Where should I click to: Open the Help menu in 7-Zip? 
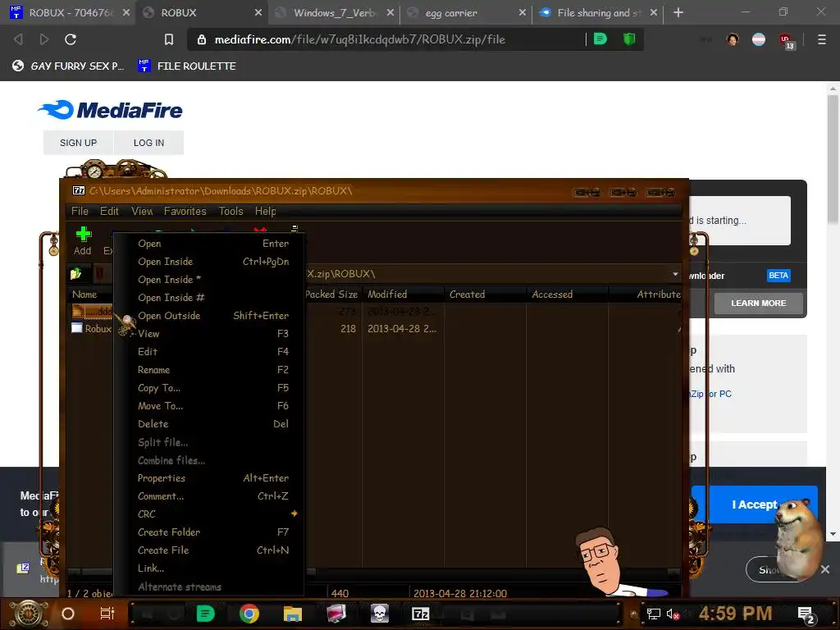(x=265, y=211)
